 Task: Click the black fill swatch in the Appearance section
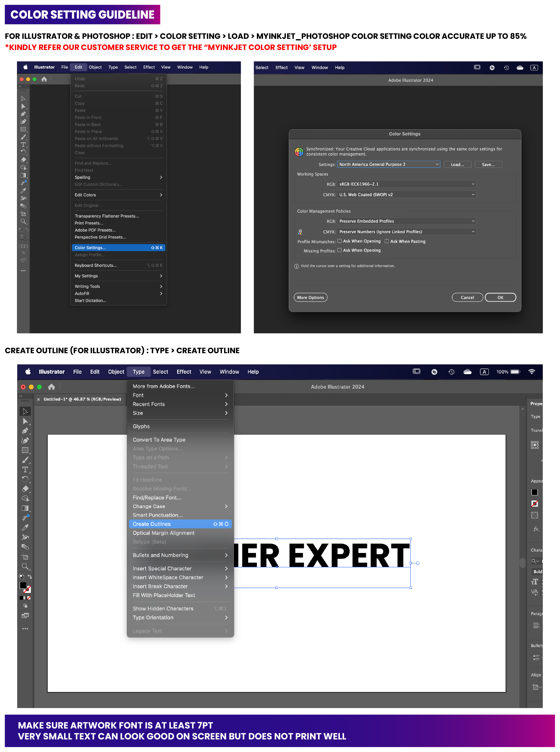(535, 492)
